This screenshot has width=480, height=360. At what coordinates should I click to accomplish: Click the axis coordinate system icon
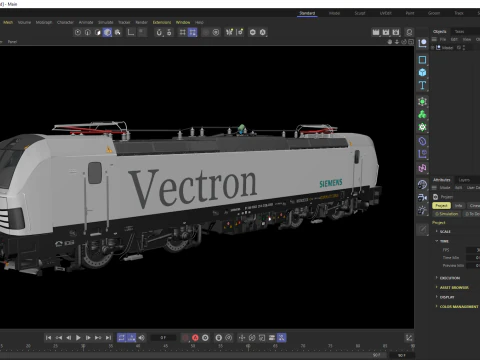pyautogui.click(x=131, y=32)
